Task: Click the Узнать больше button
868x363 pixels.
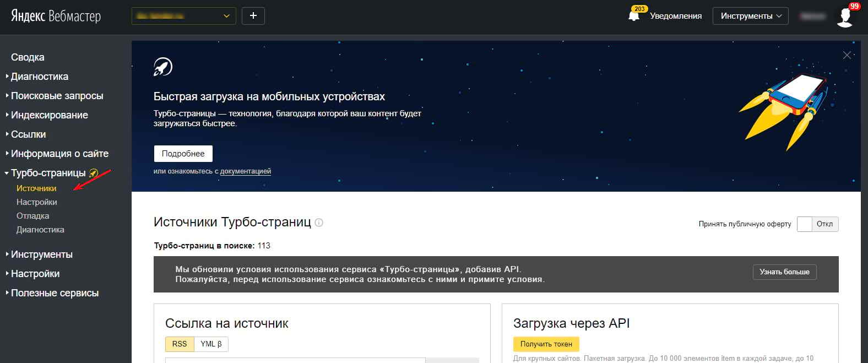Action: click(x=784, y=272)
